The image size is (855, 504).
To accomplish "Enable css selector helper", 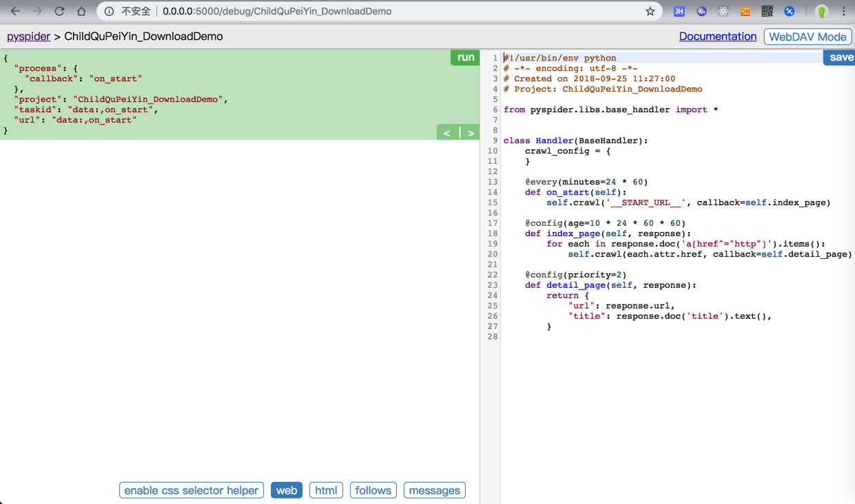I will tap(192, 490).
